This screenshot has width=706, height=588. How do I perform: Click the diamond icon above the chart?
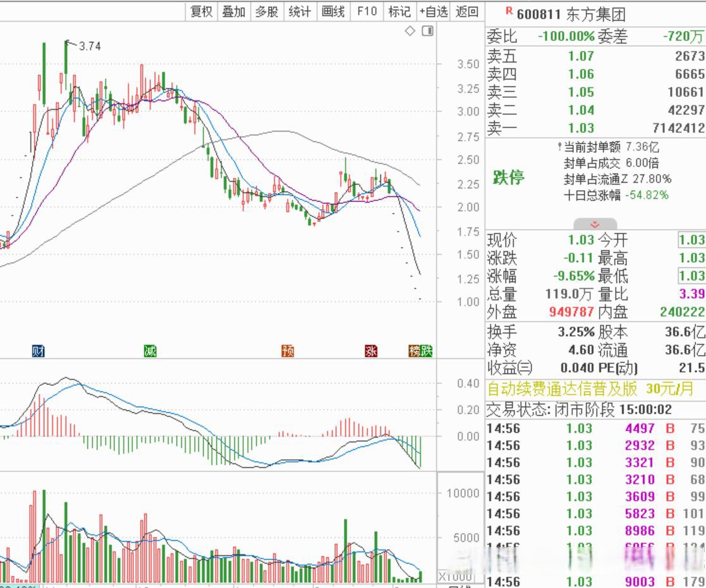point(410,31)
